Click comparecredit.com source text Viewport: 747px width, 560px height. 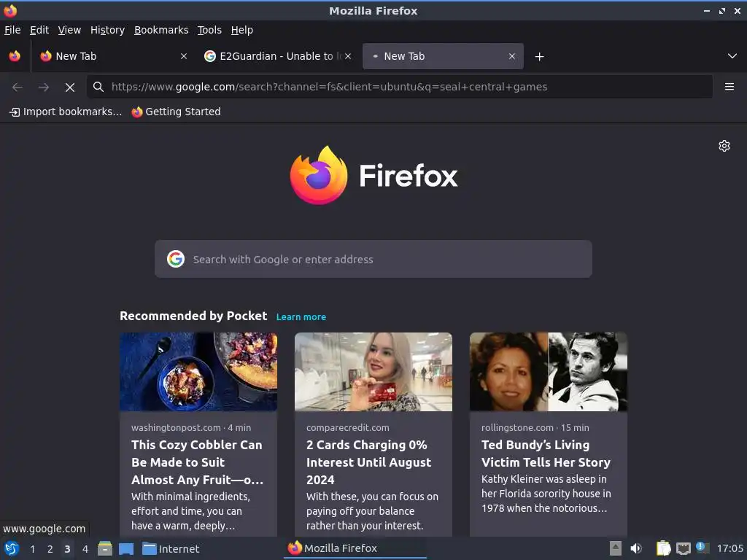348,427
